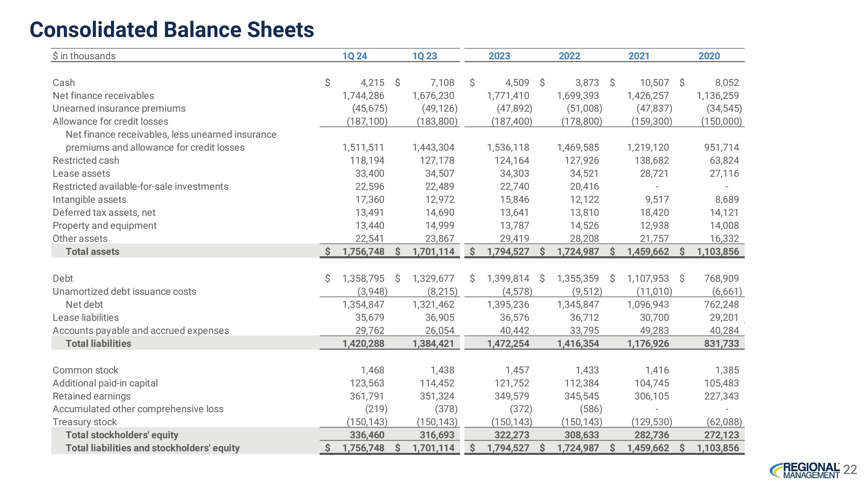This screenshot has height=488, width=868.
Task: Select the 1Q 24 column header
Action: (354, 56)
